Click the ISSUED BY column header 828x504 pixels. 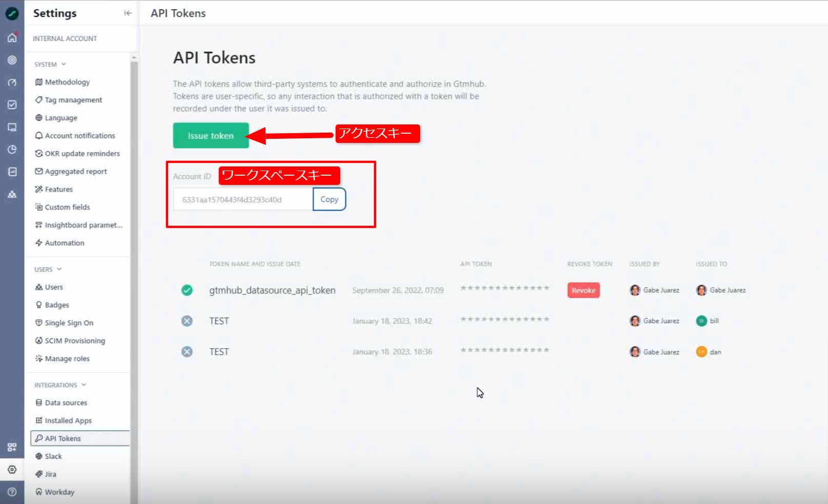[645, 264]
